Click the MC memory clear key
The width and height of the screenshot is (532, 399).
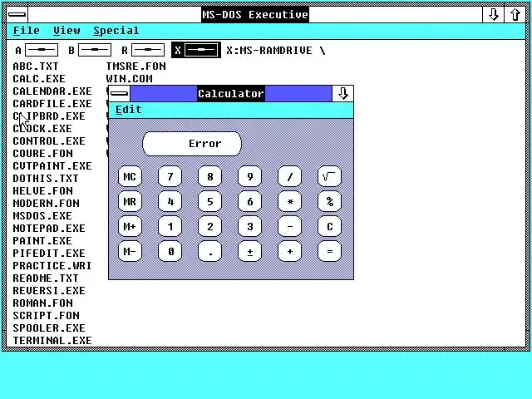pyautogui.click(x=130, y=176)
